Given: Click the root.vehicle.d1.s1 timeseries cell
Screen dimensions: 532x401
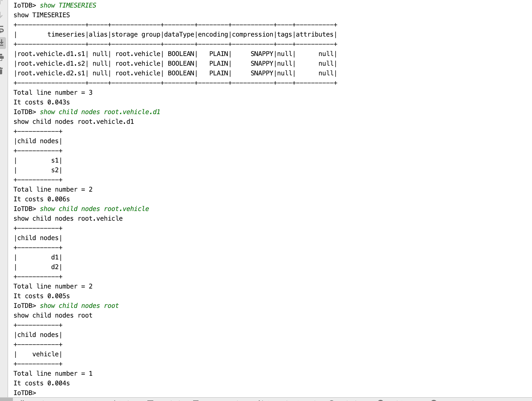Looking at the screenshot, I should pos(51,54).
